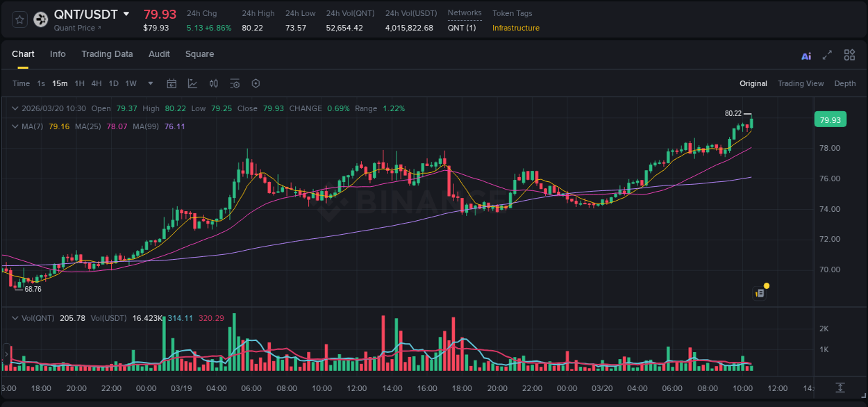Click the Infrastructure token tag

point(515,28)
